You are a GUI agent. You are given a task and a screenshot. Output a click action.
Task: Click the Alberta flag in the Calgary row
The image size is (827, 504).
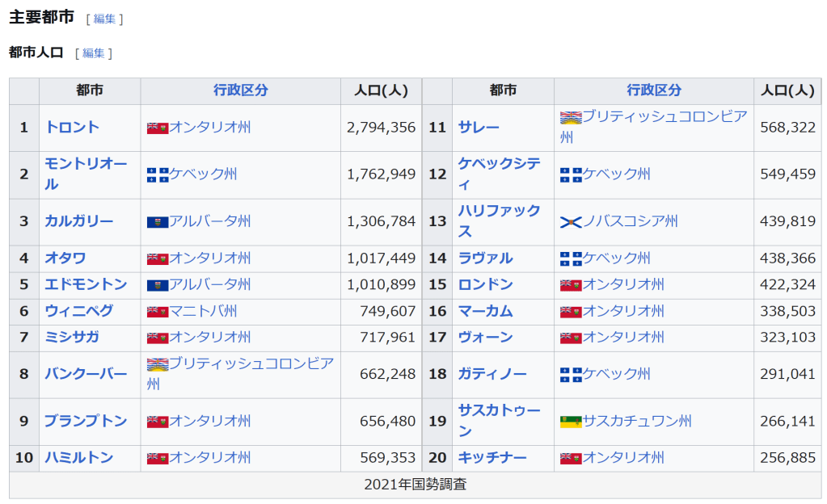pyautogui.click(x=157, y=222)
